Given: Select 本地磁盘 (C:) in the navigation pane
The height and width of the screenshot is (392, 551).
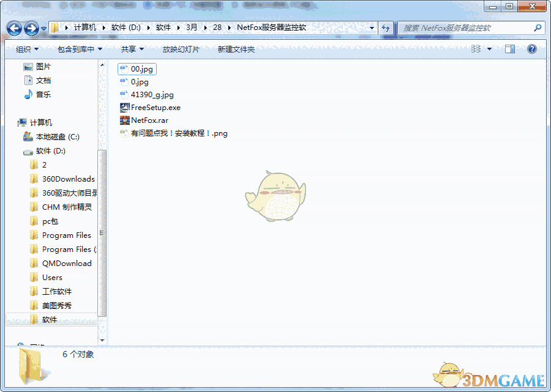Looking at the screenshot, I should tap(56, 136).
